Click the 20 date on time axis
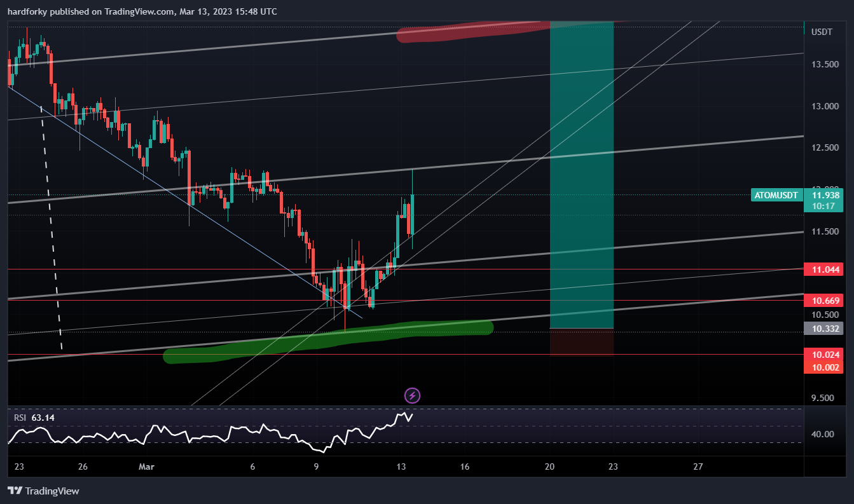Image resolution: width=854 pixels, height=504 pixels. coord(549,467)
